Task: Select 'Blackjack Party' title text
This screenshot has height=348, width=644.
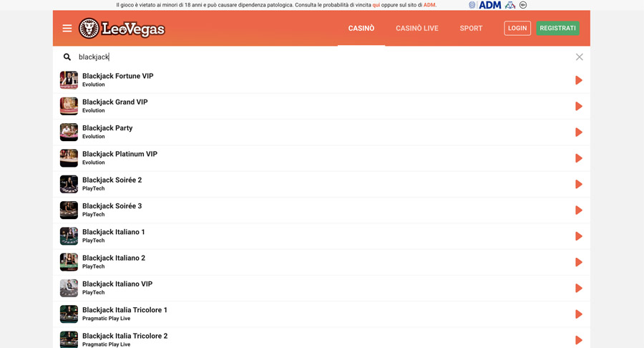Action: (x=107, y=128)
